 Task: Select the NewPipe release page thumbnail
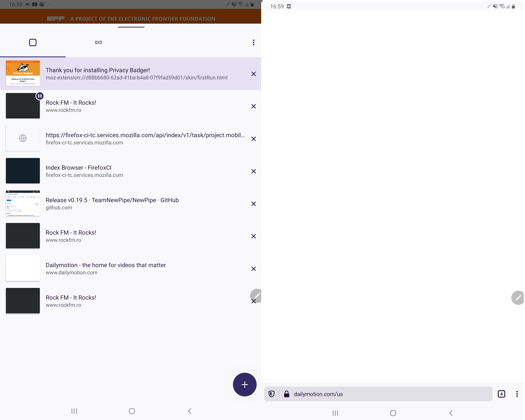[23, 203]
